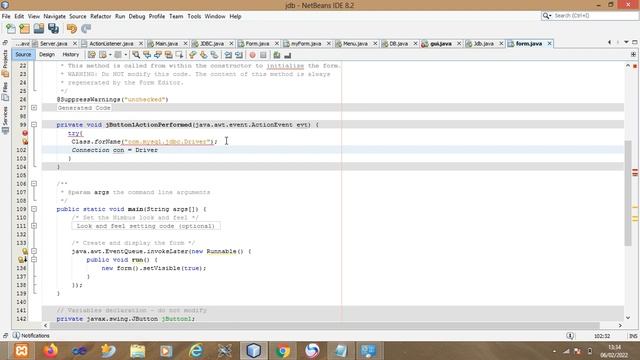The height and width of the screenshot is (360, 640).
Task: Collapse the javadoc fold at line 106
Action: [34, 184]
